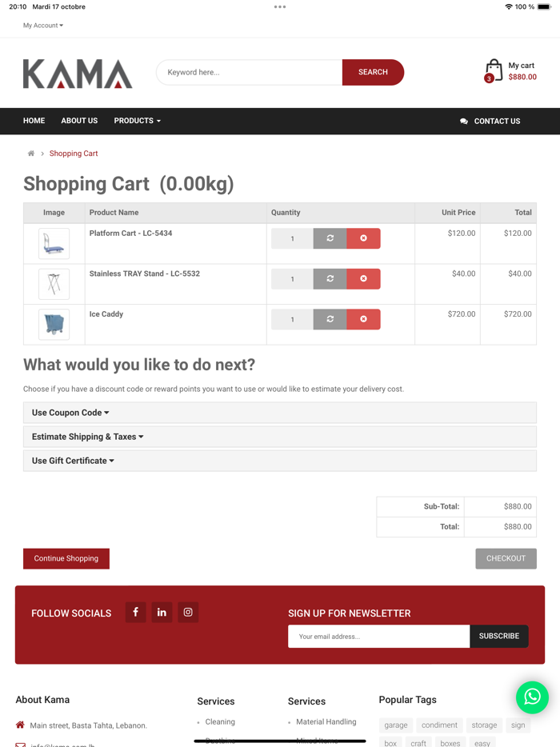
Task: Open Ice Caddy product link
Action: pos(106,314)
